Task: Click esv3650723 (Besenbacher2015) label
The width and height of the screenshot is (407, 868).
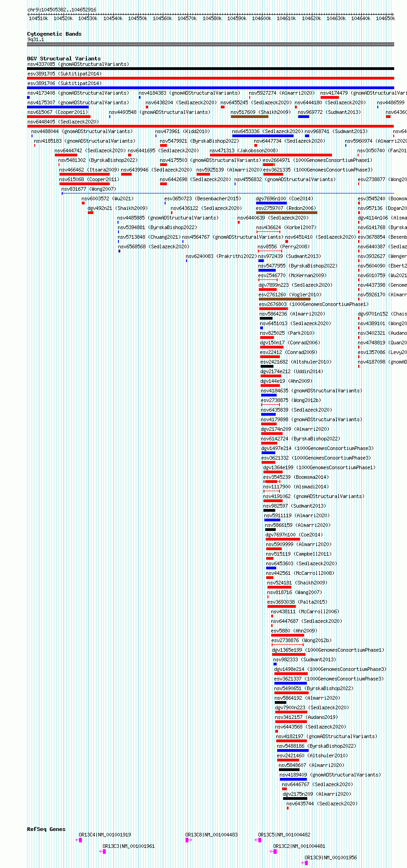Action: (x=203, y=198)
